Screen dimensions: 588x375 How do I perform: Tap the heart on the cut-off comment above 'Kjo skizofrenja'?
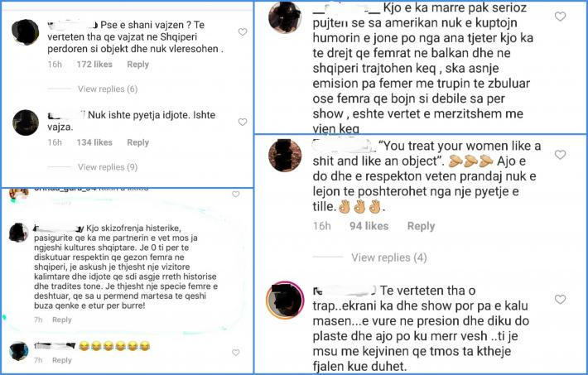pyautogui.click(x=235, y=195)
